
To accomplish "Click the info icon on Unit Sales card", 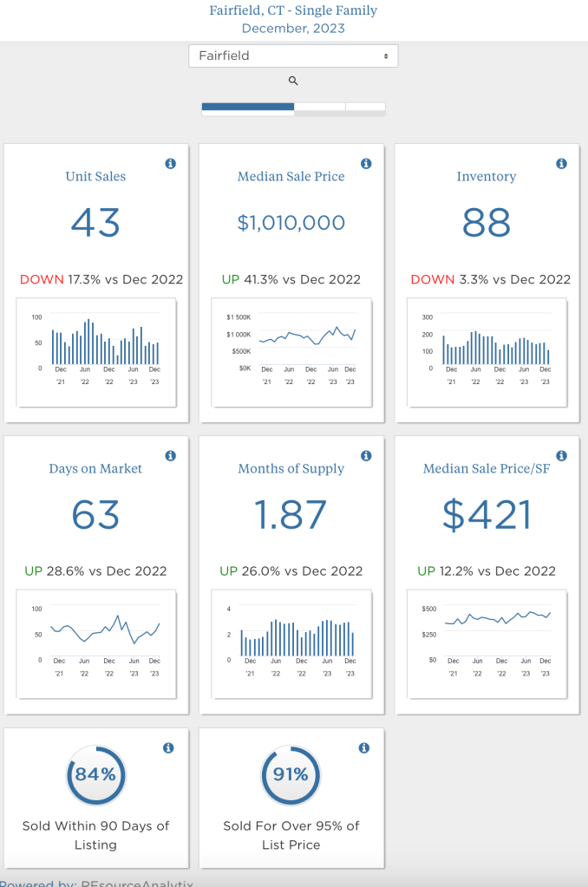I will (x=171, y=164).
